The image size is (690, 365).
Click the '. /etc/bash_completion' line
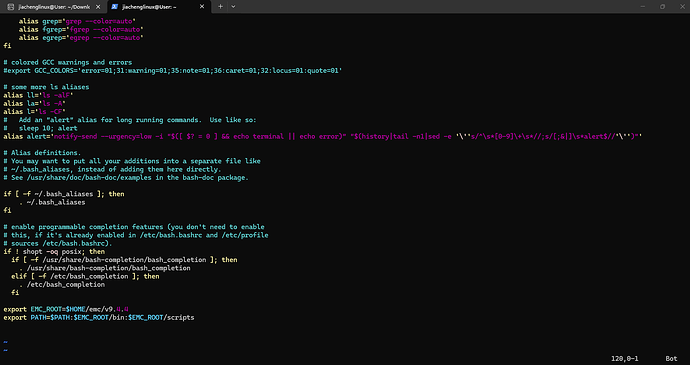coord(62,285)
